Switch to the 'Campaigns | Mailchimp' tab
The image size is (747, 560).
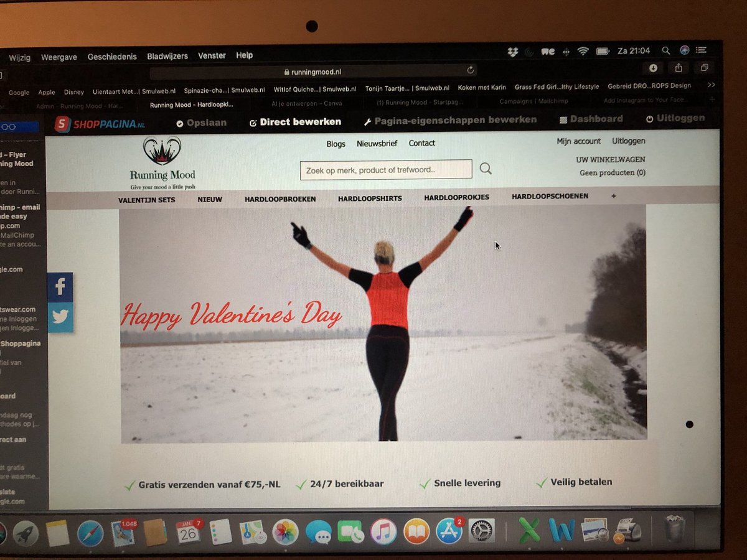(x=533, y=101)
